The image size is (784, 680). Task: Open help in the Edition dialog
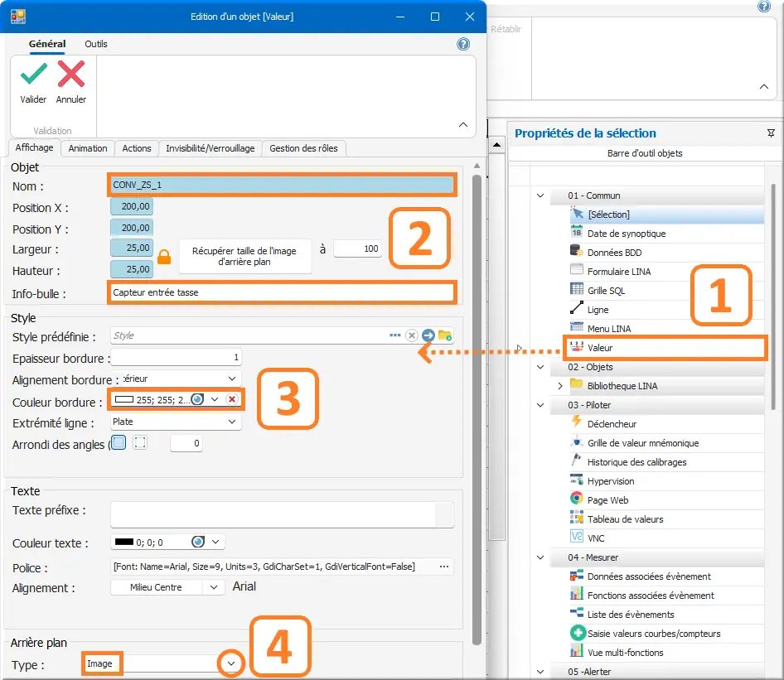pos(463,44)
